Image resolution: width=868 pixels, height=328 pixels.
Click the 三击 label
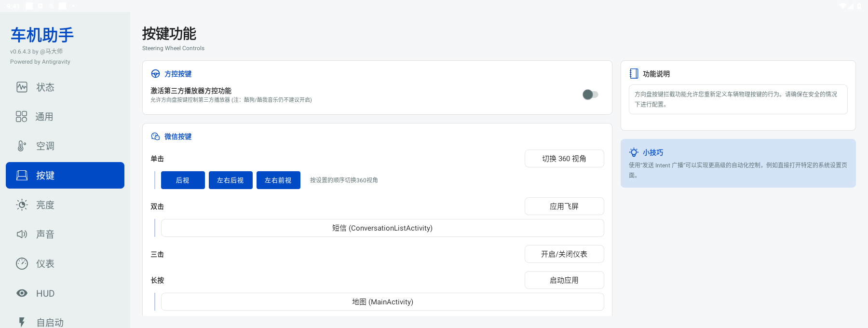pos(157,254)
